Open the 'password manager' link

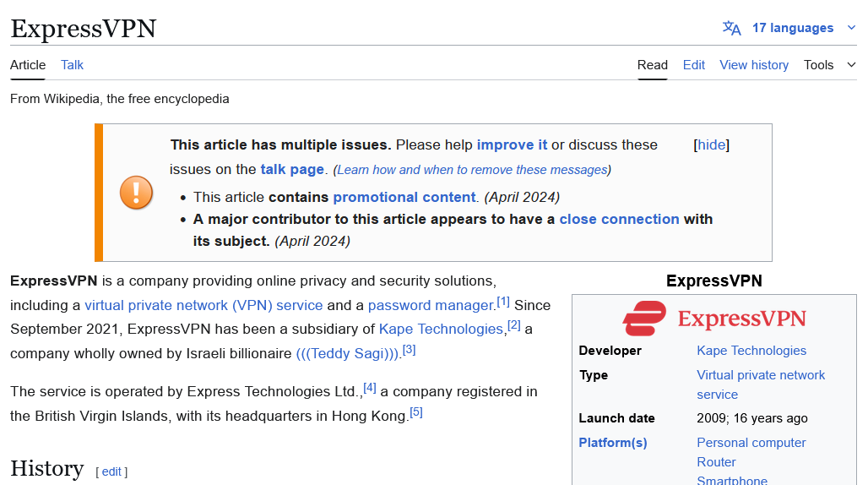coord(431,305)
